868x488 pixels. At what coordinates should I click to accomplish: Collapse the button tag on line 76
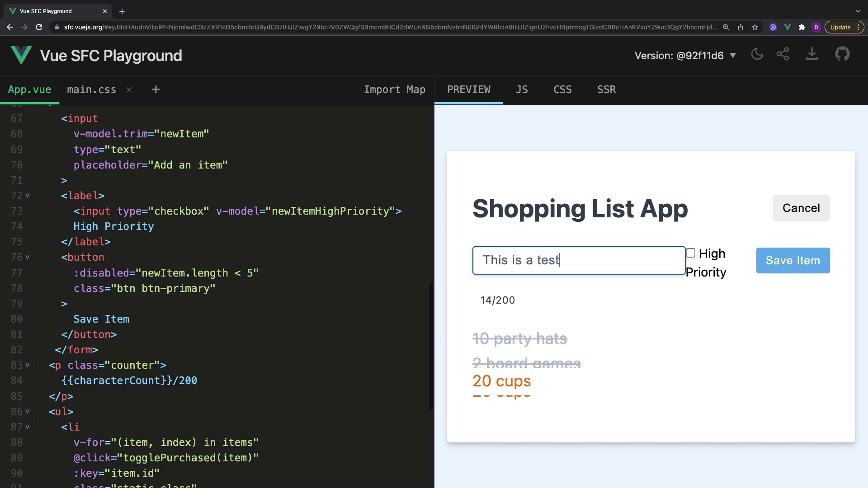(x=28, y=257)
